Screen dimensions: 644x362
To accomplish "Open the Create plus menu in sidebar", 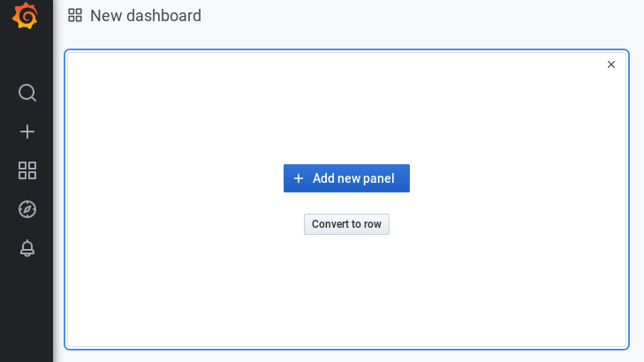I will coord(27,132).
